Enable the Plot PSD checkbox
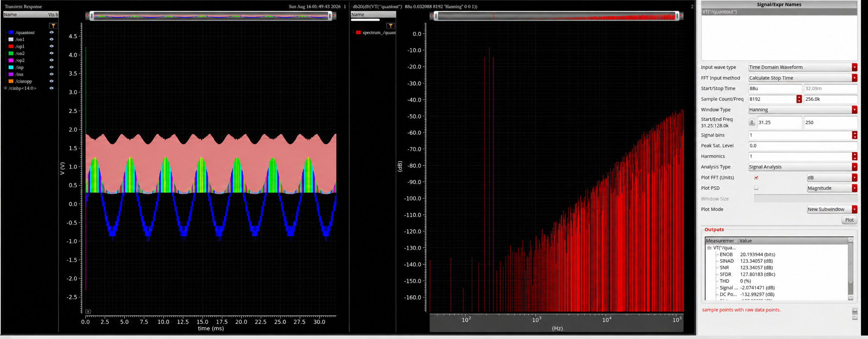 [756, 188]
